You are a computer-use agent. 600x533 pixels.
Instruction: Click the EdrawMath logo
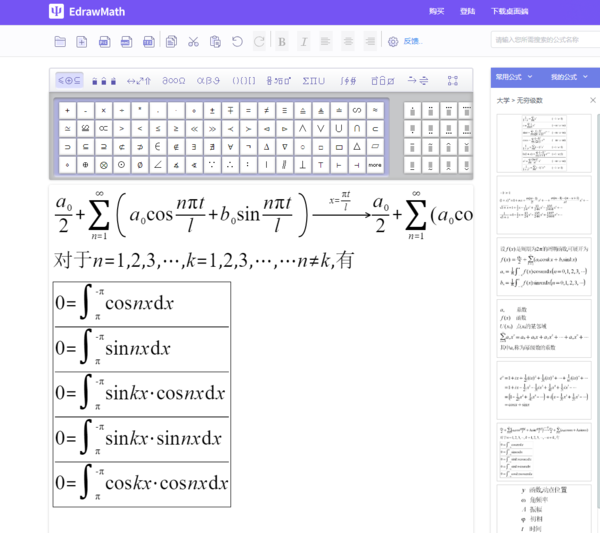click(x=87, y=11)
